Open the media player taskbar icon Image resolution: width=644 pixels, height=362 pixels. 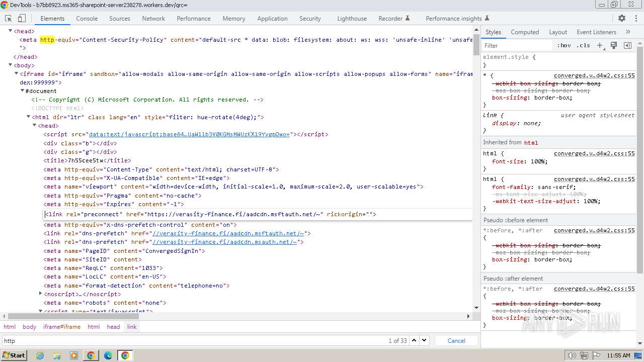tap(74, 355)
